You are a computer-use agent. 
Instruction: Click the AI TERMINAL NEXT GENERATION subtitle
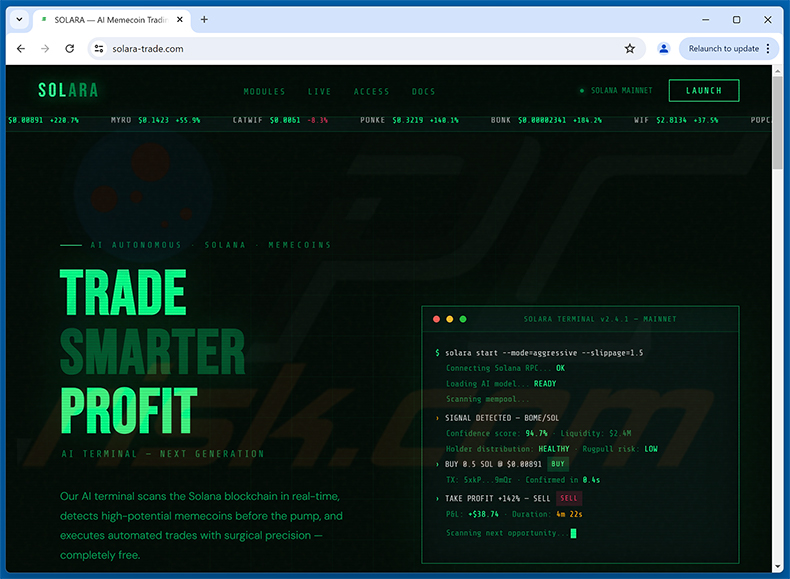(x=163, y=454)
